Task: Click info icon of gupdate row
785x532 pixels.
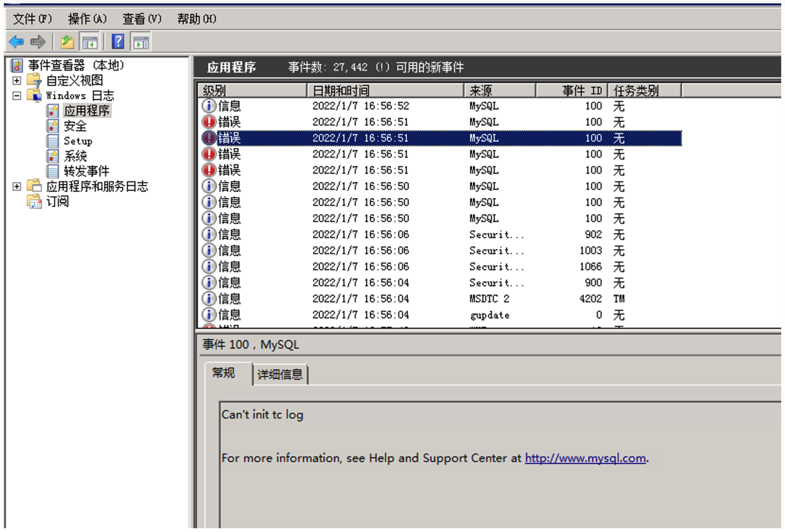Action: [x=209, y=314]
